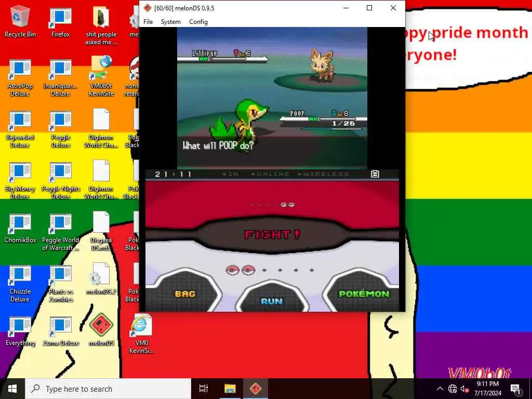The image size is (532, 399).
Task: Open the Firefox desktop shortcut
Action: click(60, 22)
